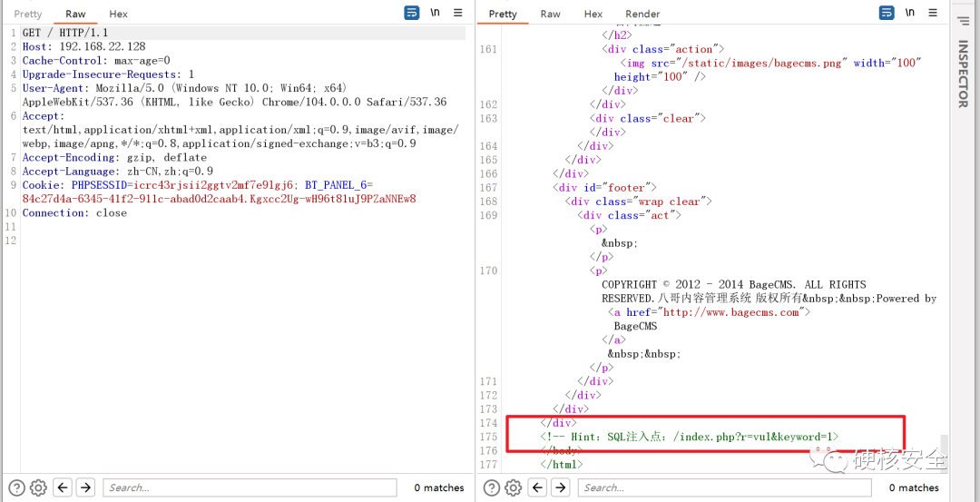Click the Host: 192.168.22.128 header
This screenshot has width=980, height=502.
83,47
